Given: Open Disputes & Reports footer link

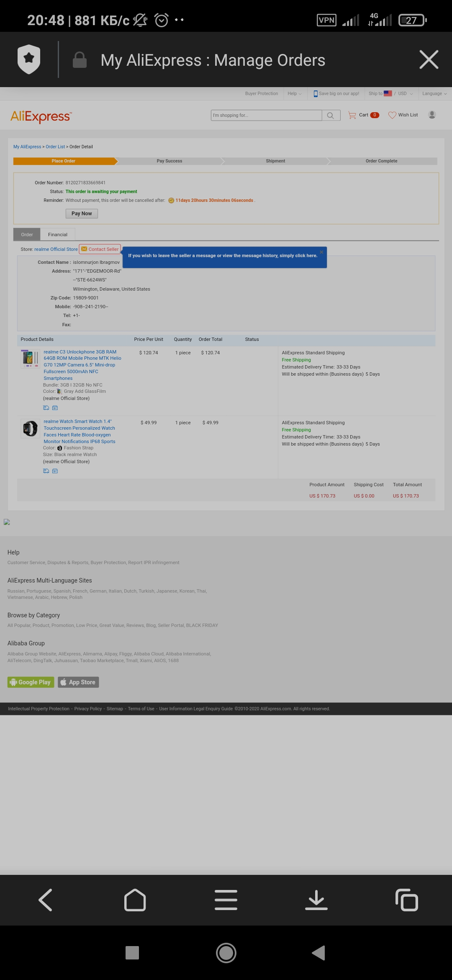Looking at the screenshot, I should tap(68, 562).
